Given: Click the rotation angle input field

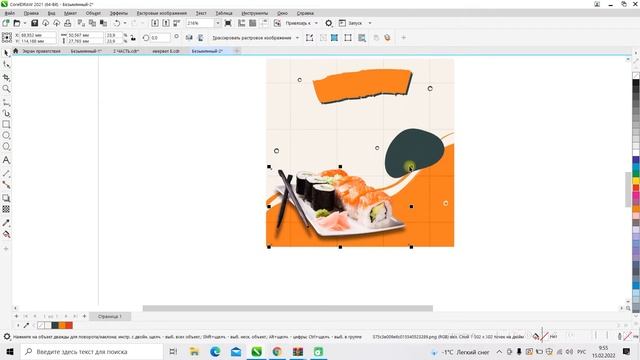Looking at the screenshot, I should pyautogui.click(x=160, y=38).
